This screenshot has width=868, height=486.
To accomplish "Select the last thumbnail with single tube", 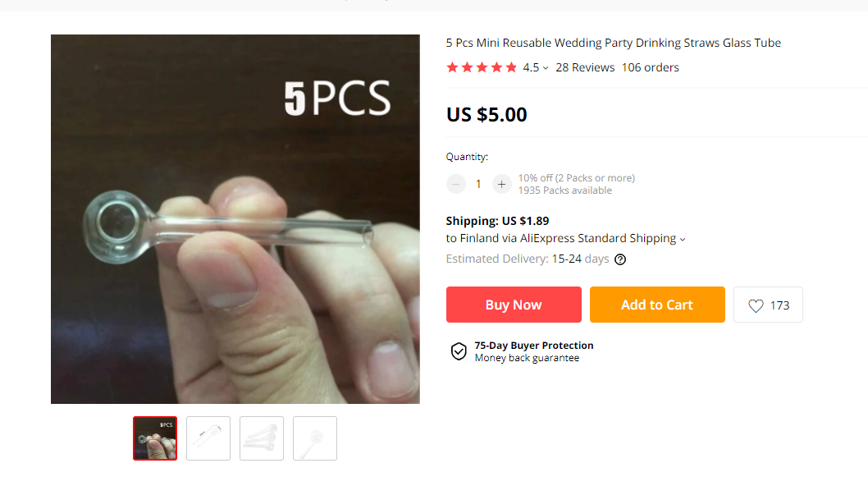I will (315, 438).
